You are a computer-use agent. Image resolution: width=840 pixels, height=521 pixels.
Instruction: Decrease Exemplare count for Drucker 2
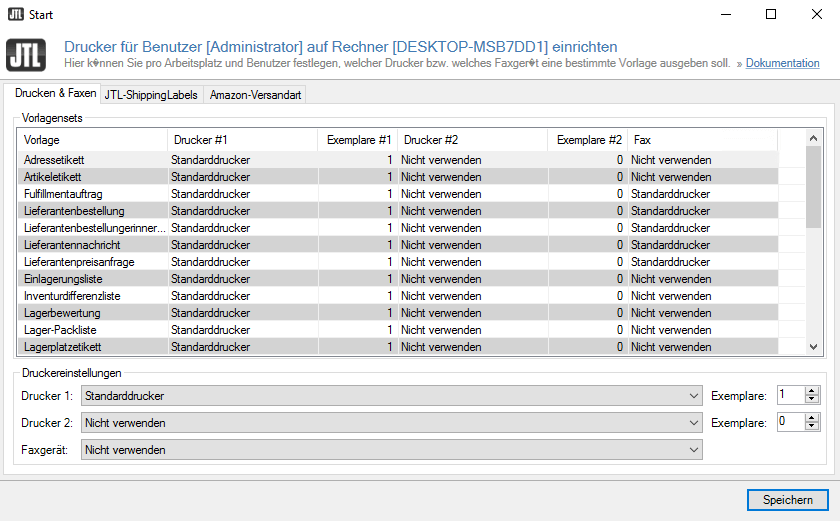tap(811, 427)
